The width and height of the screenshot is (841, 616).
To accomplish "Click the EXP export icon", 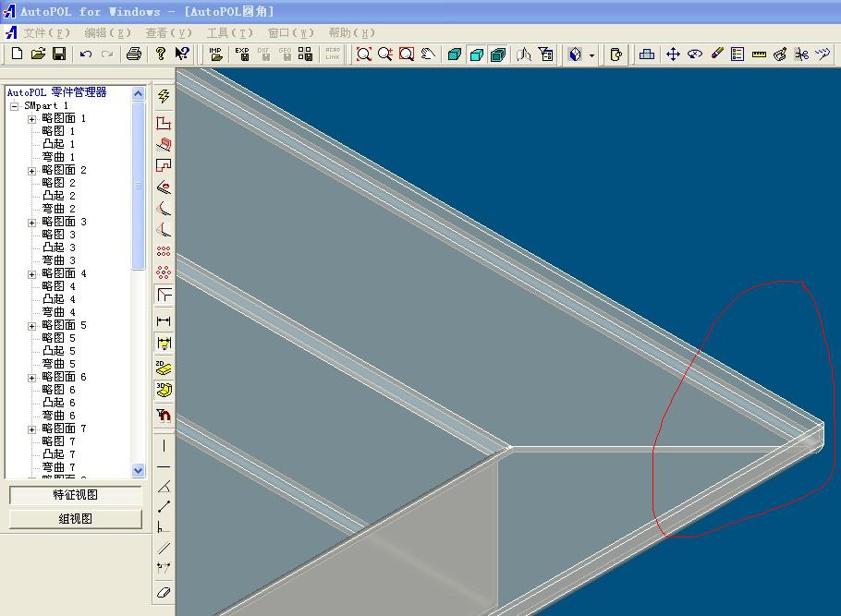I will 242,54.
